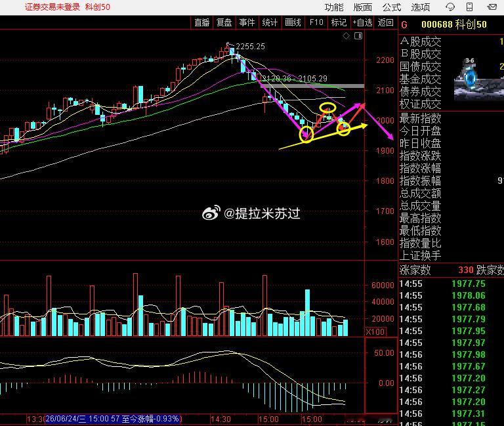Add stock via +自选 button

362,22
